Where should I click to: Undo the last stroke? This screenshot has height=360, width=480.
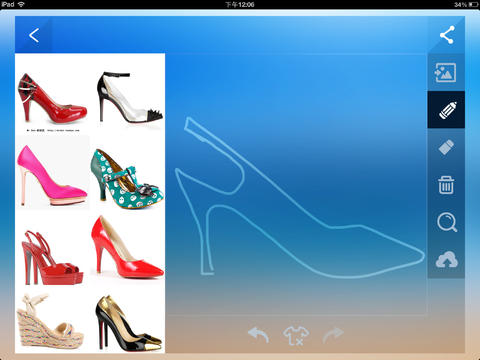[259, 335]
